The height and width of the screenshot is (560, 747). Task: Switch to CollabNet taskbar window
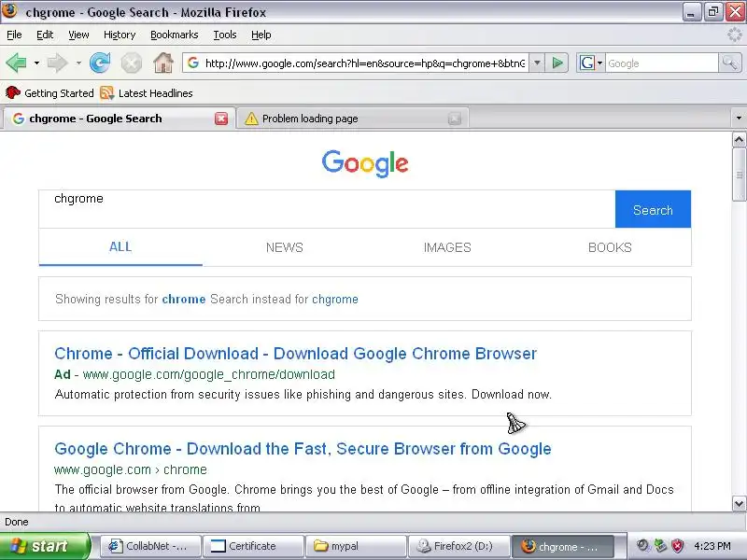(x=150, y=546)
